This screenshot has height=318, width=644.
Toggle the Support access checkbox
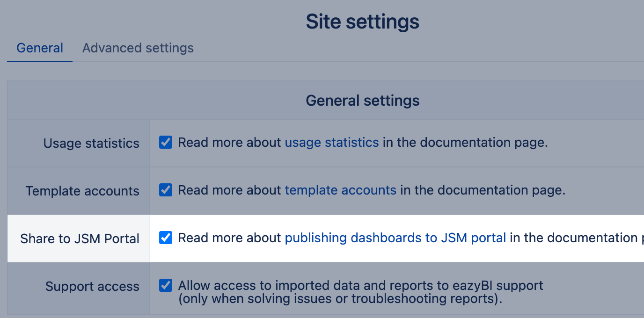pyautogui.click(x=166, y=285)
